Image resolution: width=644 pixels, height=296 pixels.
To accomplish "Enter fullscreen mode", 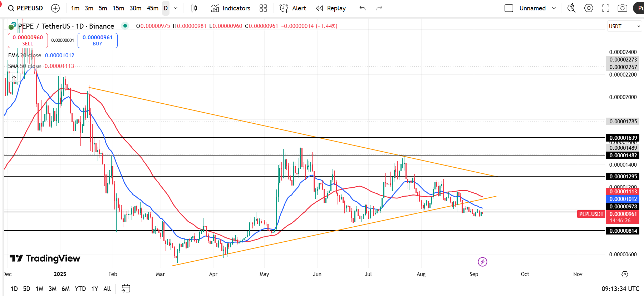I will coord(605,8).
